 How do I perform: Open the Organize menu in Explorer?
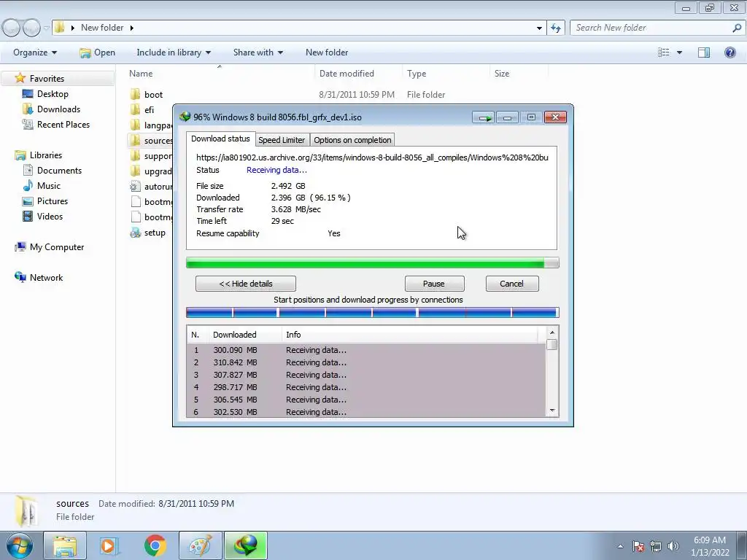(x=35, y=52)
